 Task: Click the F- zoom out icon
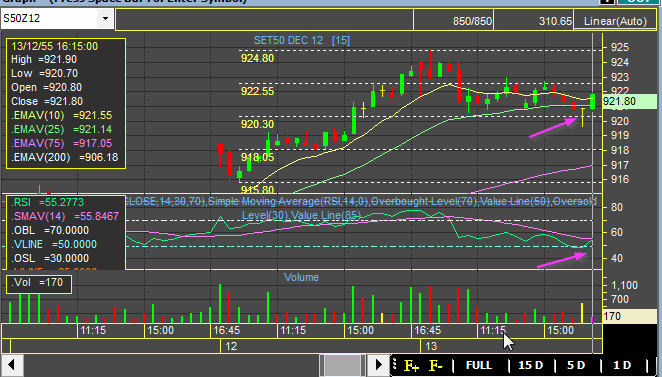tap(436, 365)
